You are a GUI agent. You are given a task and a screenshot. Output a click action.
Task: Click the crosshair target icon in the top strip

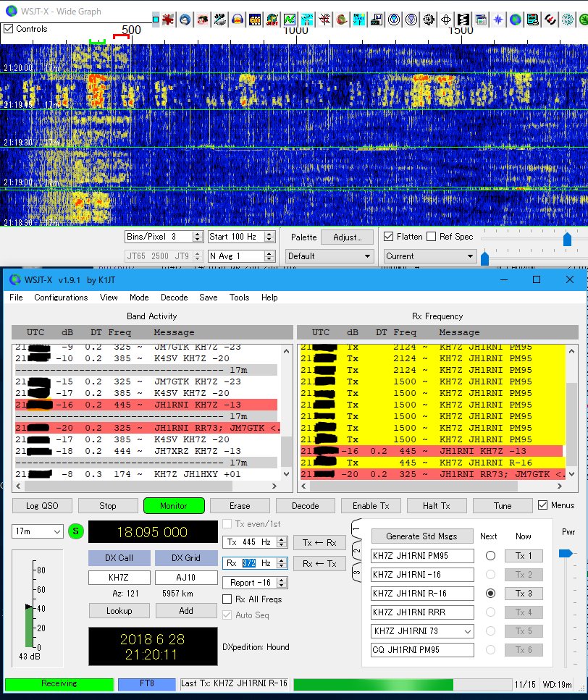point(446,20)
